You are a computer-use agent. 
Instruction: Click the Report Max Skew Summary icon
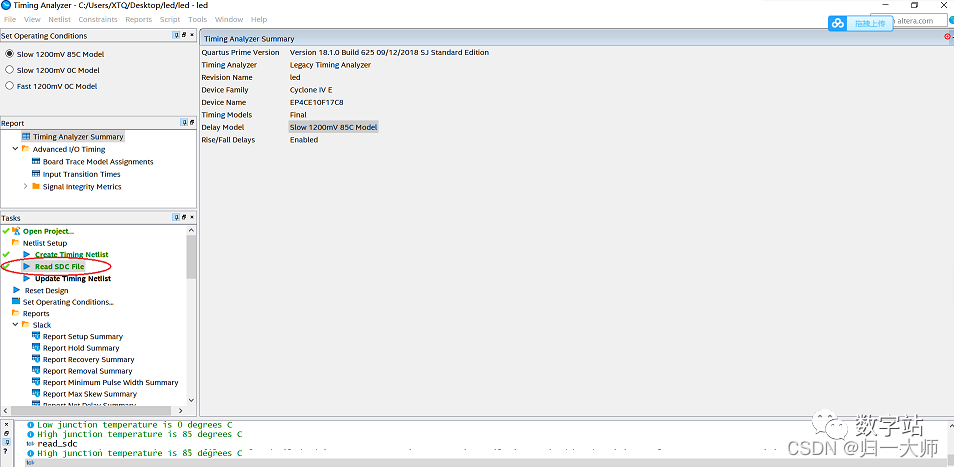click(36, 394)
